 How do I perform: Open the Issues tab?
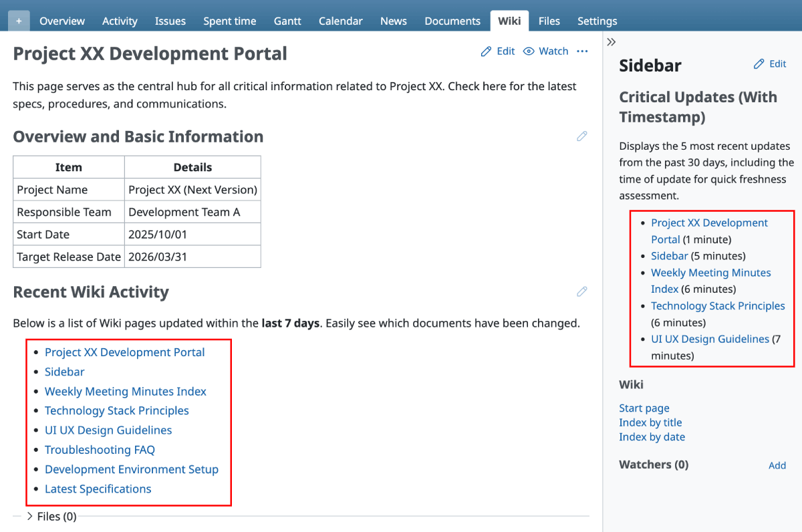[170, 21]
